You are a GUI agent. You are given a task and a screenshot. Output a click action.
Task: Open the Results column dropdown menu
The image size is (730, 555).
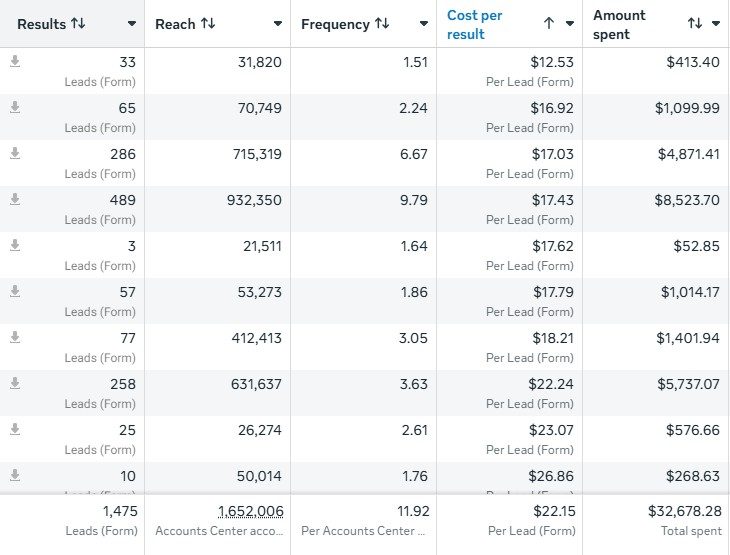[x=132, y=24]
